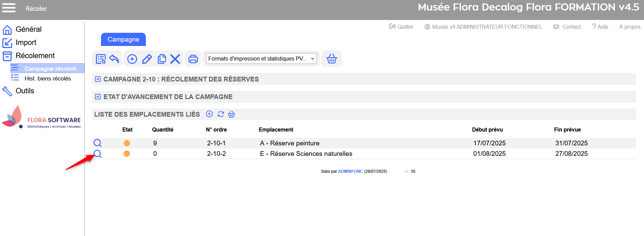The height and width of the screenshot is (236, 644).
Task: Edit the campaign with pencil icon
Action: [147, 59]
